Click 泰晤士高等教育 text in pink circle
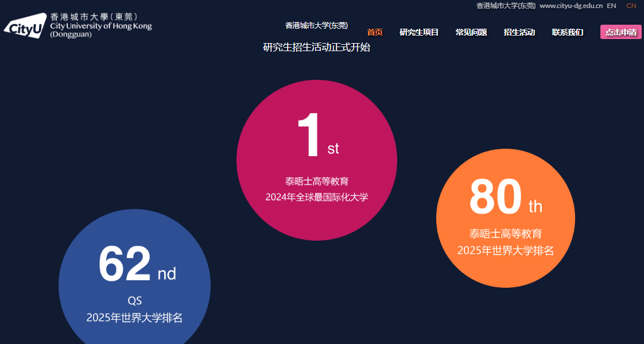 coord(317,181)
